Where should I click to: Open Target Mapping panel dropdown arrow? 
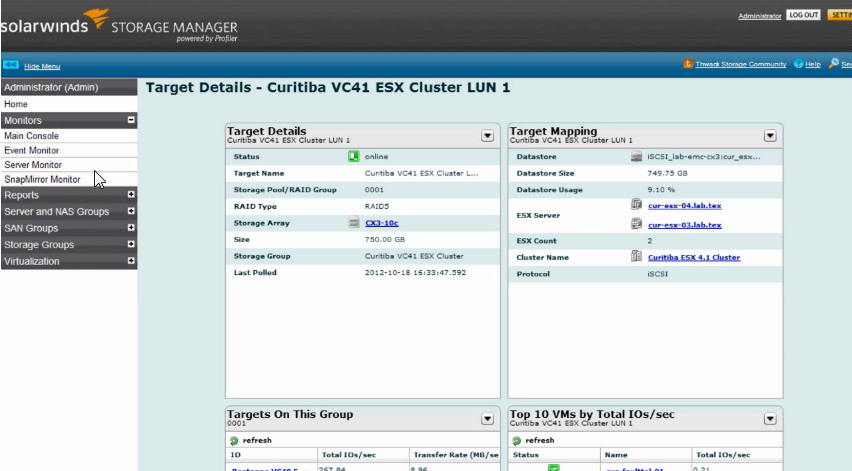coord(770,136)
